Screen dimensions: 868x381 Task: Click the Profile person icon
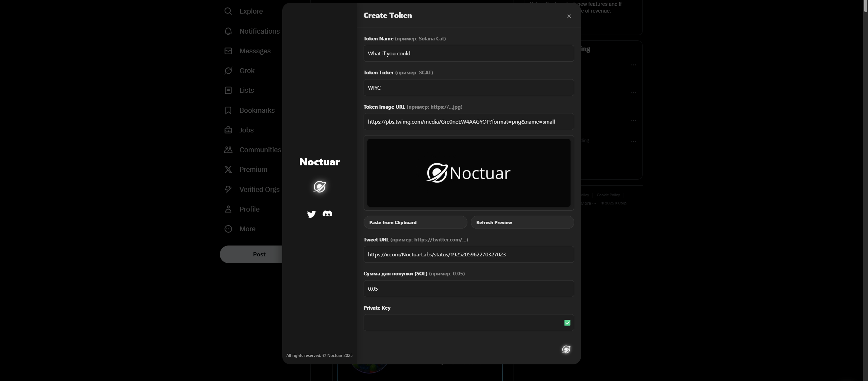(228, 209)
